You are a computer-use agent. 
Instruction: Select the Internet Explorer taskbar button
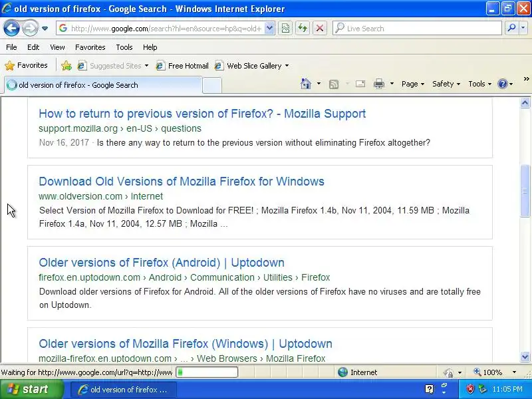tap(124, 390)
